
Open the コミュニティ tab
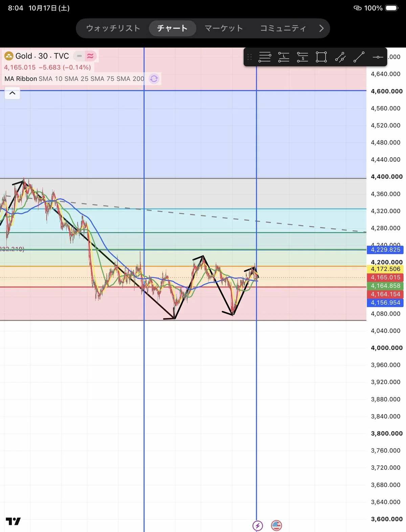pos(283,28)
